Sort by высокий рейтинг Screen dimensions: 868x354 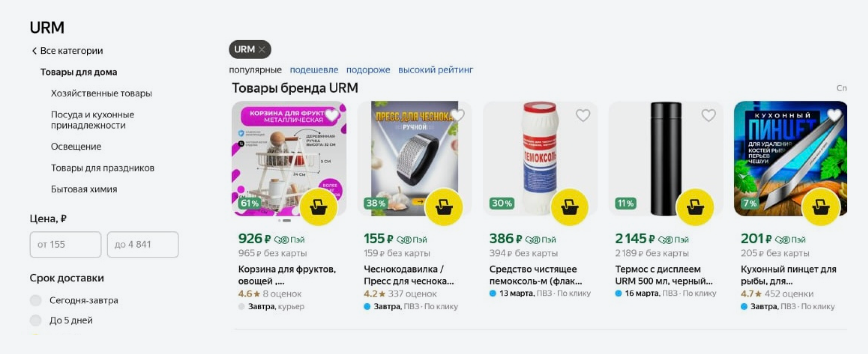pyautogui.click(x=436, y=70)
